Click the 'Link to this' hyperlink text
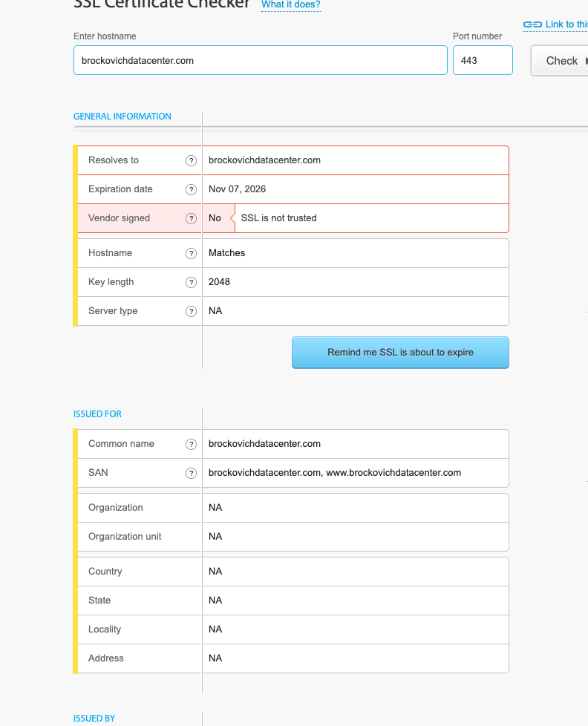588x726 pixels. click(566, 24)
